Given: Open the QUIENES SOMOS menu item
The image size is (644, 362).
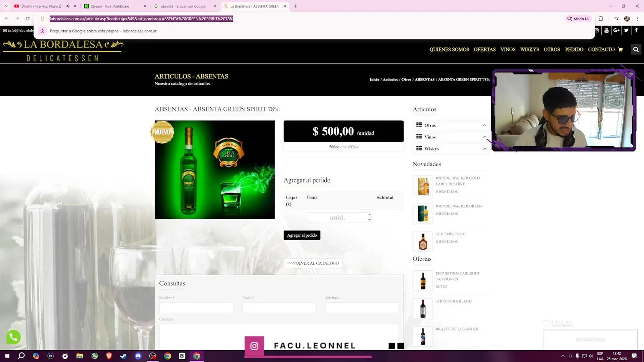Looking at the screenshot, I should point(449,49).
